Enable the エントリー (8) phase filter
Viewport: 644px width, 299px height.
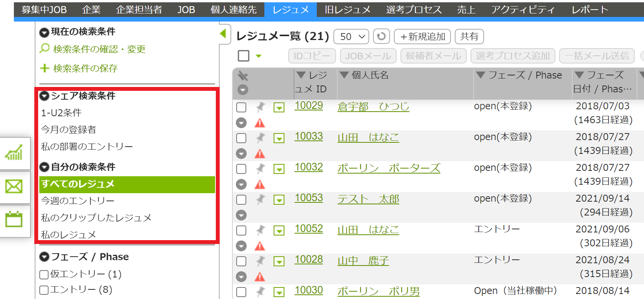pos(44,290)
